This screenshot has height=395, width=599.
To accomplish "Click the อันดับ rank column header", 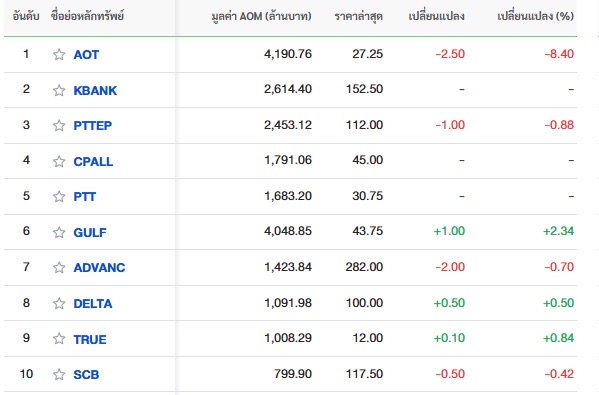I will tap(26, 16).
